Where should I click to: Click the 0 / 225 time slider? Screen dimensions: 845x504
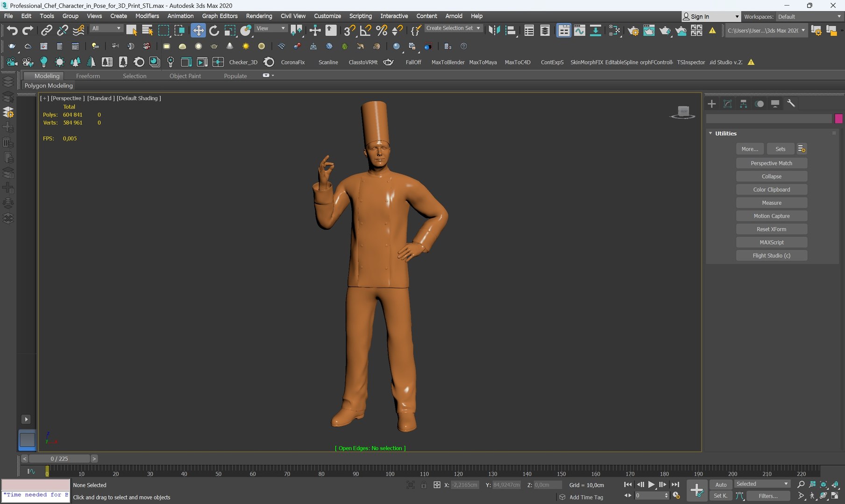[x=59, y=459]
